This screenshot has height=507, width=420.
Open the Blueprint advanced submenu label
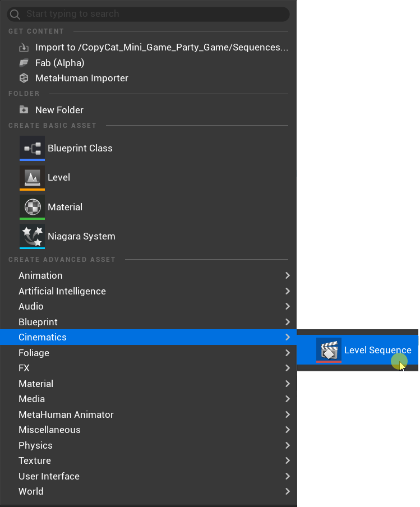pyautogui.click(x=38, y=322)
